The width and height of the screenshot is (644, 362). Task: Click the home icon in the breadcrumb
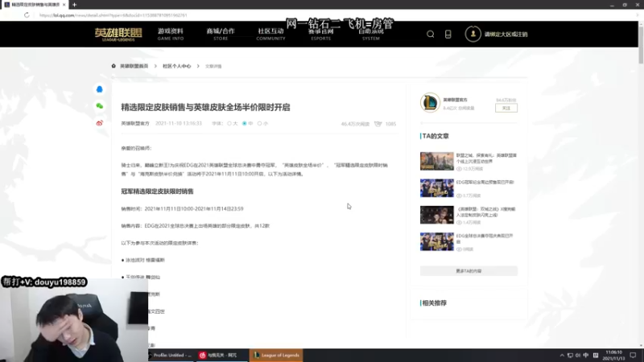[x=114, y=66]
